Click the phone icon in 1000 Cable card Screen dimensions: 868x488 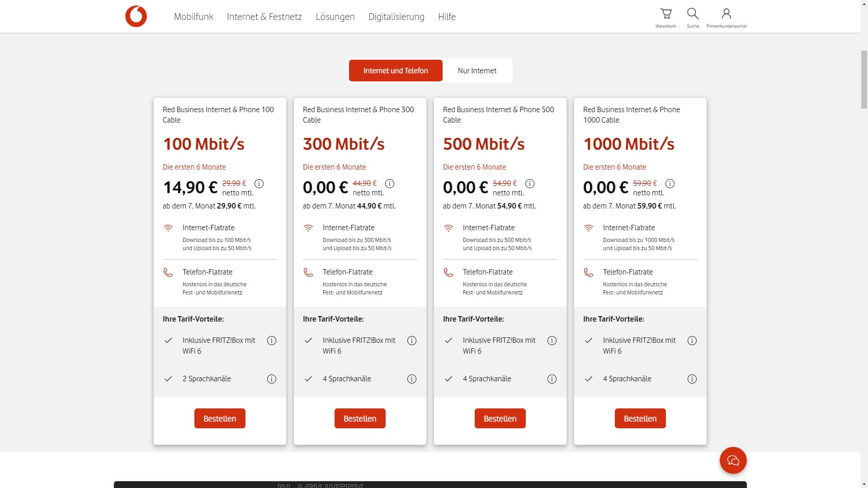tap(589, 272)
